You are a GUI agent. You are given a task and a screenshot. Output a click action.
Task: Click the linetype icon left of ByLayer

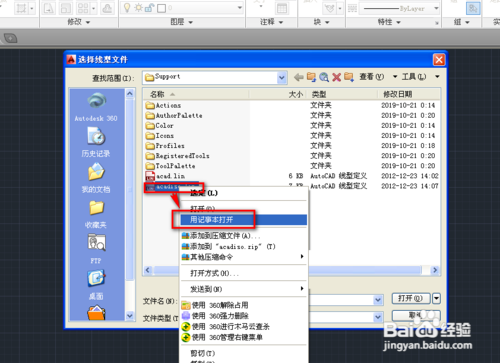point(352,8)
